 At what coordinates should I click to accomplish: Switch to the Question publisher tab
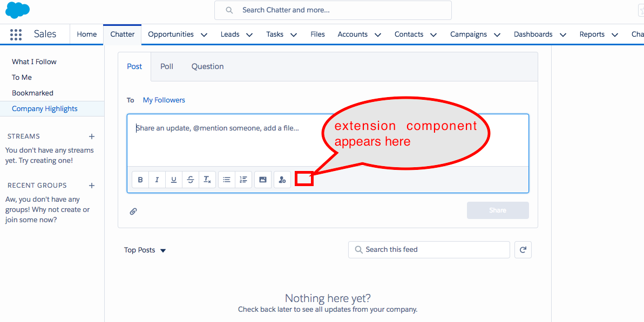point(207,66)
